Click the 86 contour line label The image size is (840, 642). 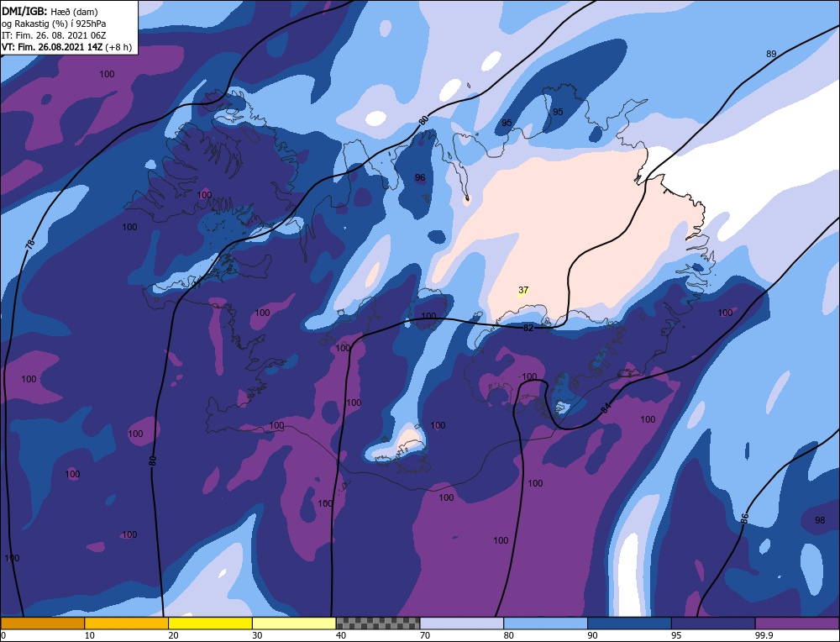pyautogui.click(x=744, y=518)
